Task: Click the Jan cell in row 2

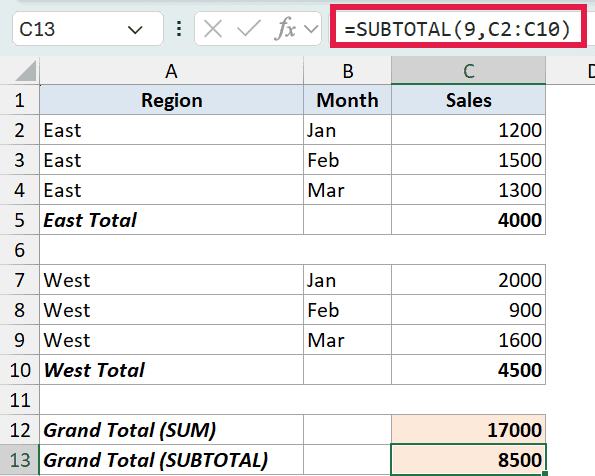Action: tap(348, 130)
